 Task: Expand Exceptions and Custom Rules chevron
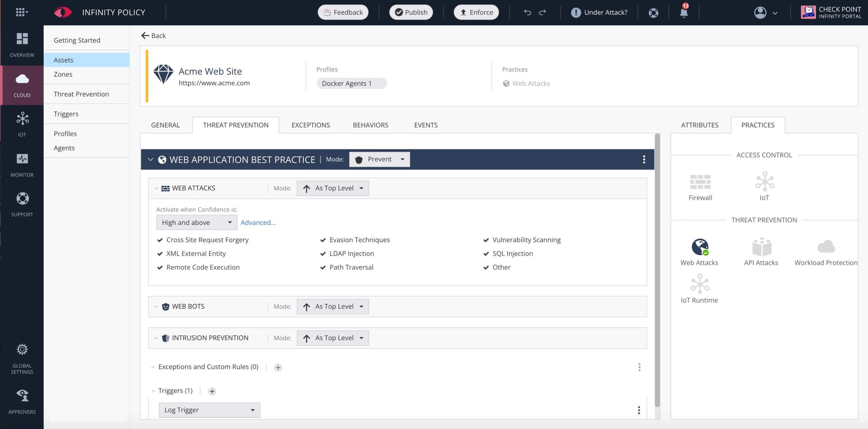(x=153, y=367)
